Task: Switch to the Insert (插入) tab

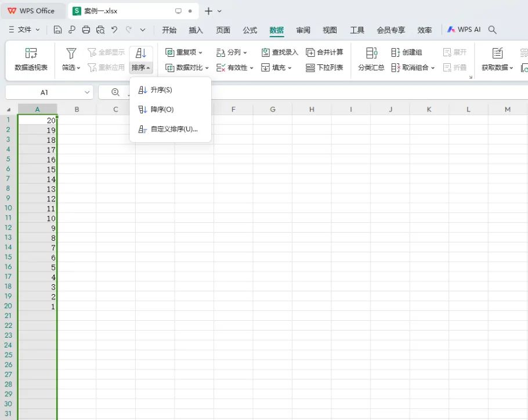Action: click(x=196, y=30)
